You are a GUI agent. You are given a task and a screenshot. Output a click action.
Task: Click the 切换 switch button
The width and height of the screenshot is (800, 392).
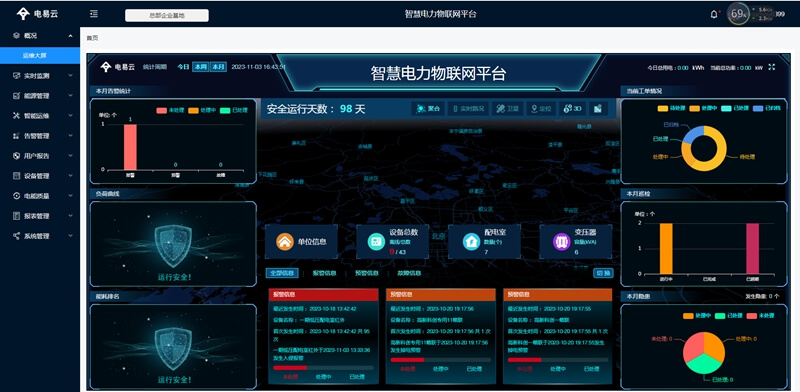click(x=603, y=273)
